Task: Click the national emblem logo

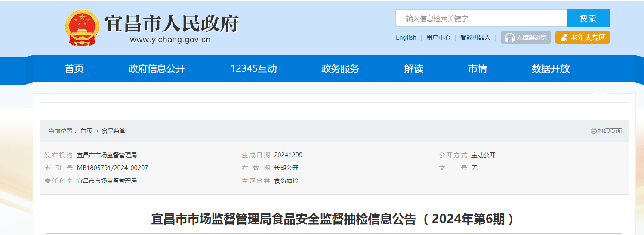Action: click(82, 28)
